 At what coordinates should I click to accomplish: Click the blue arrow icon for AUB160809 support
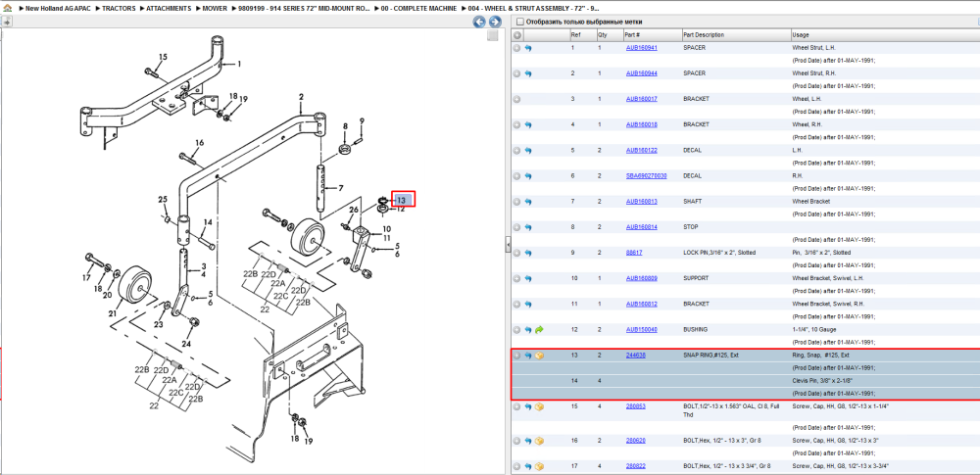coord(528,279)
